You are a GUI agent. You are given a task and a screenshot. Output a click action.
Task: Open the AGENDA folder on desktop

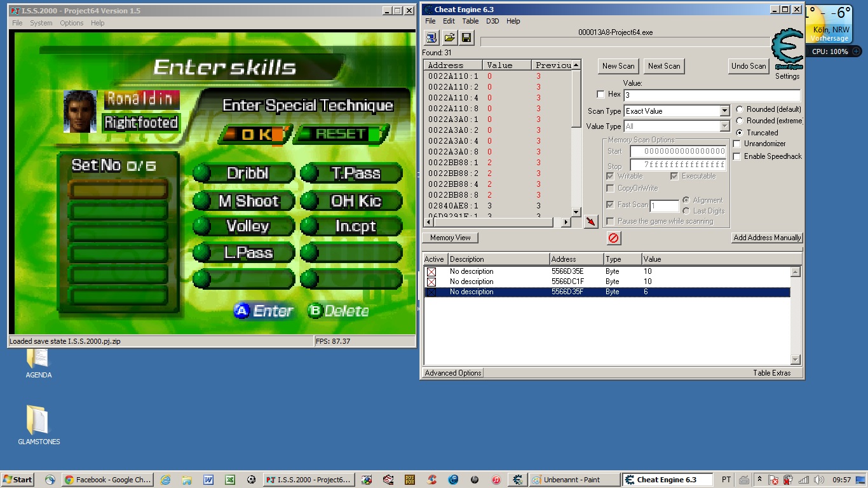coord(38,361)
